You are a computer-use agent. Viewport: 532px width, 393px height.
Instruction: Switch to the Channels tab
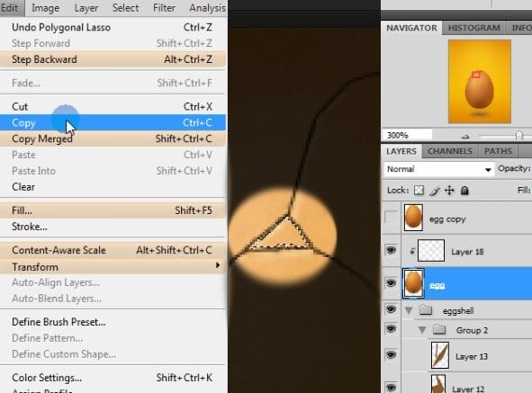(450, 151)
